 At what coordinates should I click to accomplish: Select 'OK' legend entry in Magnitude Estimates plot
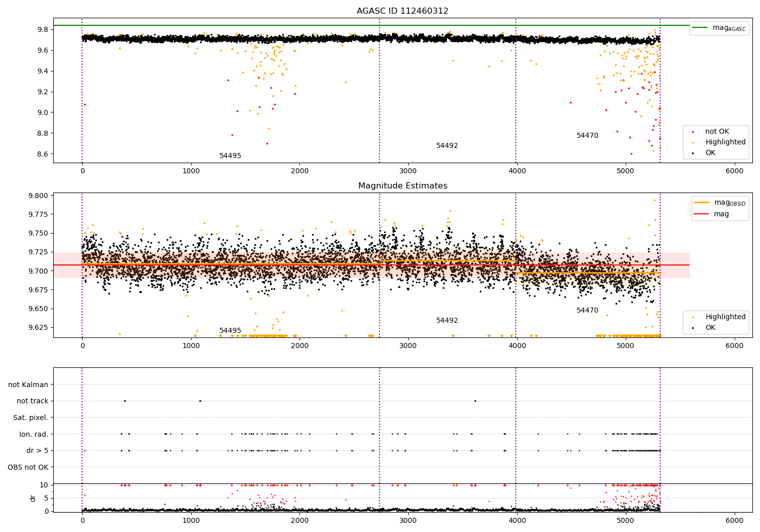[x=710, y=328]
